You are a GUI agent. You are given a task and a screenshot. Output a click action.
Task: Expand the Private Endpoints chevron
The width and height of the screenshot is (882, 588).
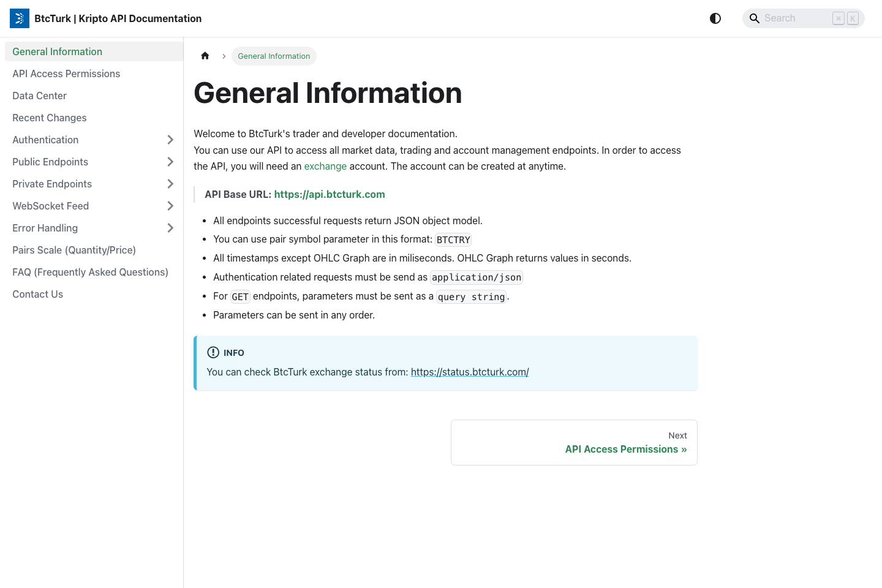170,184
